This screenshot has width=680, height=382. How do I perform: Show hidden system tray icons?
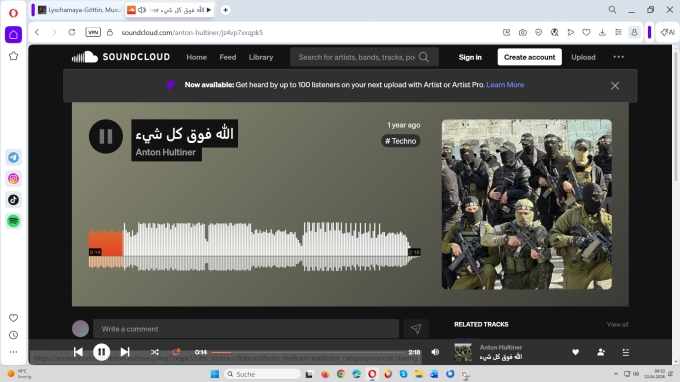[615, 374]
